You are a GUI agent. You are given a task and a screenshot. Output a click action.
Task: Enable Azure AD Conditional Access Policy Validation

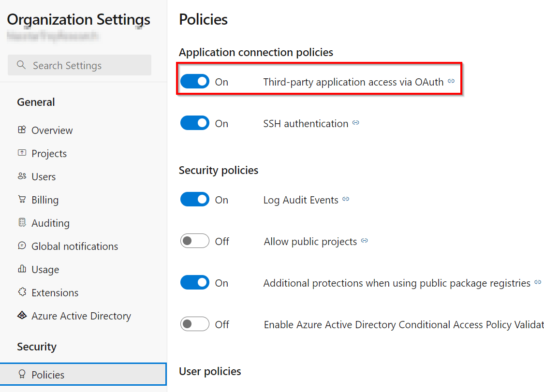pos(195,324)
